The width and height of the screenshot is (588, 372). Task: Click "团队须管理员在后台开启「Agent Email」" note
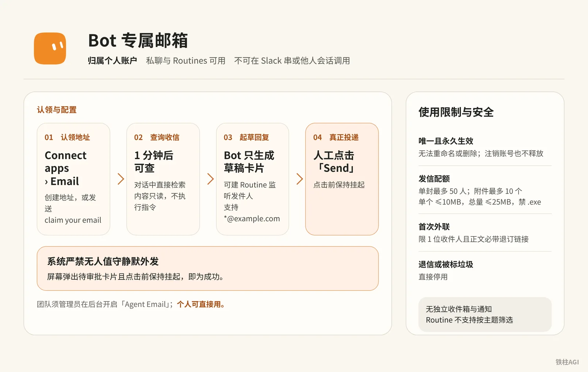click(105, 304)
